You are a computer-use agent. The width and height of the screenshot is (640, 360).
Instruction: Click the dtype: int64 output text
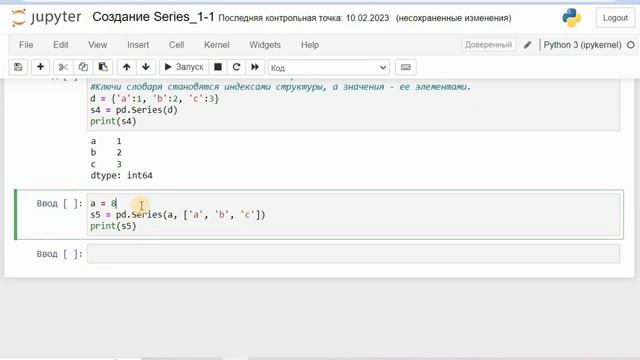click(121, 176)
